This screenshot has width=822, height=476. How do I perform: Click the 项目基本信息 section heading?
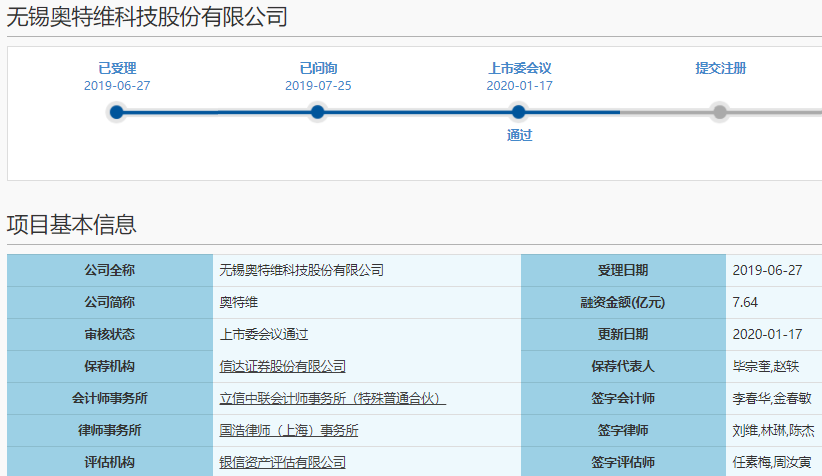pos(72,225)
